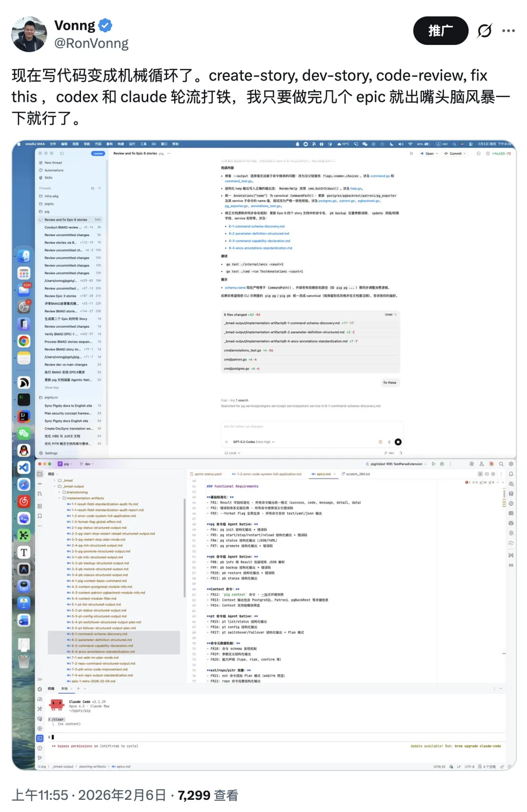This screenshot has width=527, height=812.
Task: Open the tweet's three-dot more menu
Action: (x=508, y=31)
